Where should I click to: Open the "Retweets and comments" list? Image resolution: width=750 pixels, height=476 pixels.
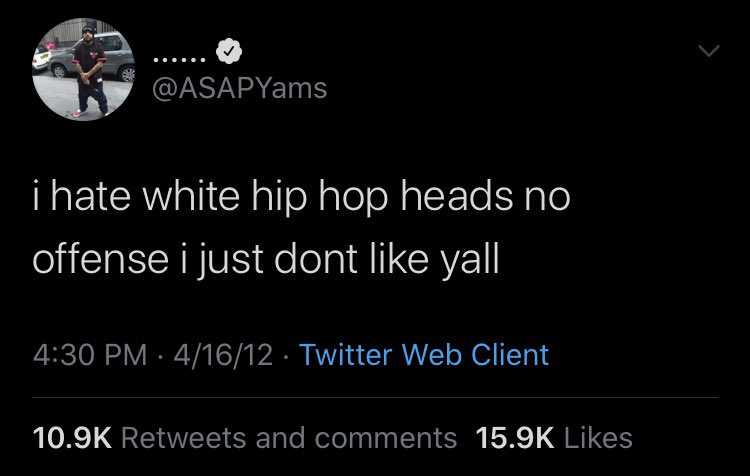click(287, 437)
